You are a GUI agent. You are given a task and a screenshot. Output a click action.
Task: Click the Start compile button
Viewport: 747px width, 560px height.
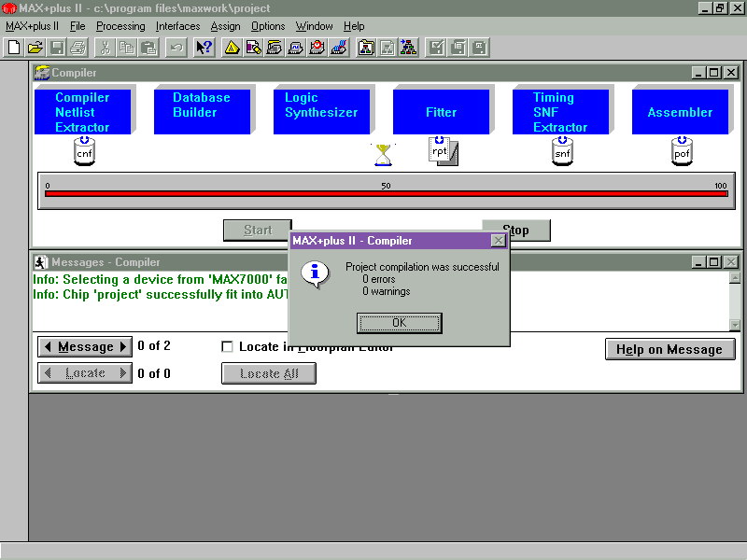pos(258,231)
